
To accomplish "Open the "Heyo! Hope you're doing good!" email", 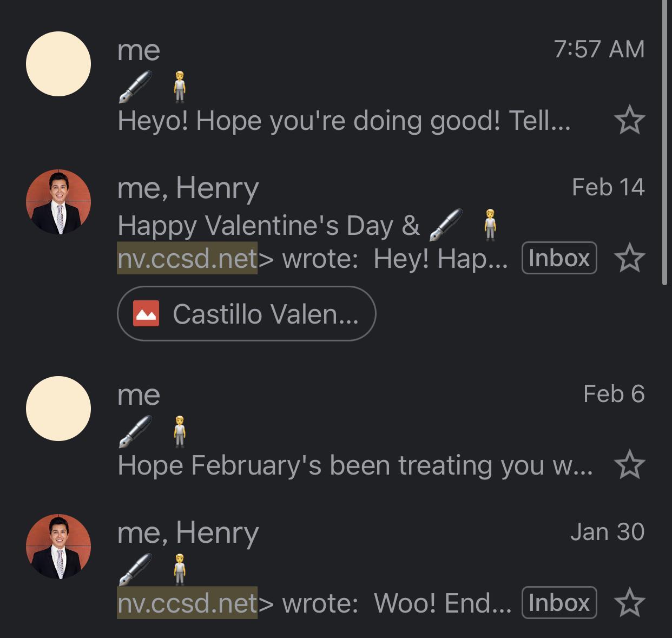I will click(x=344, y=120).
